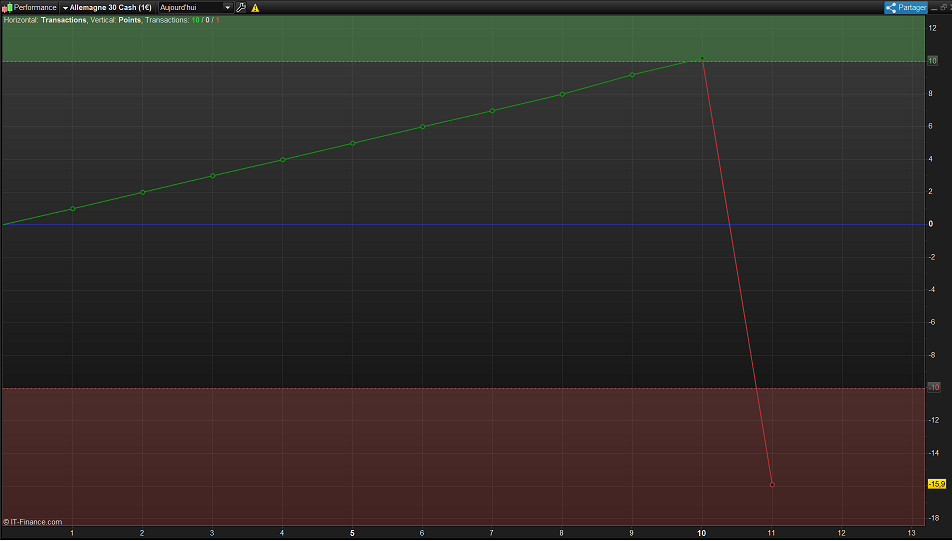Click the green winning transactions count 10
Screen dimensions: 952x541
[x=196, y=20]
